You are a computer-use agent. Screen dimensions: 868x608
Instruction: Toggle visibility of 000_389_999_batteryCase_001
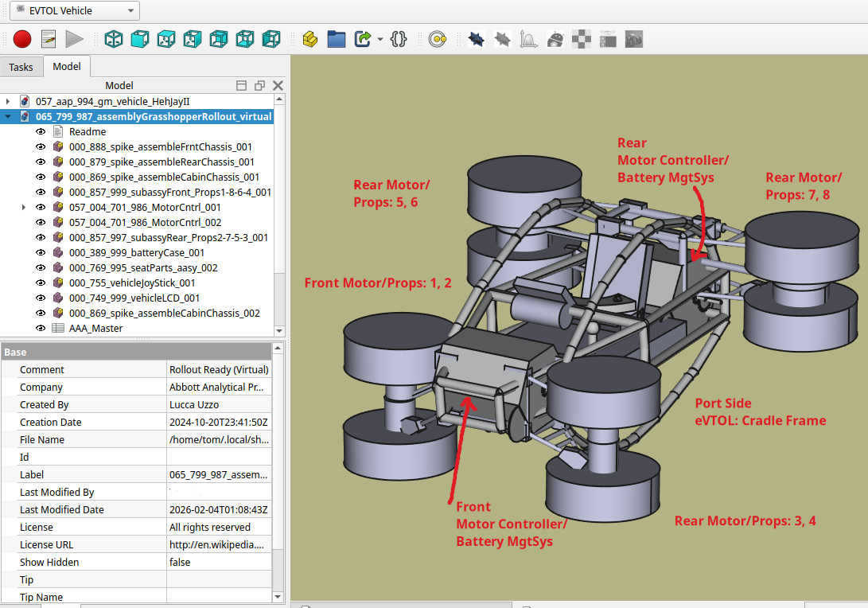point(41,252)
